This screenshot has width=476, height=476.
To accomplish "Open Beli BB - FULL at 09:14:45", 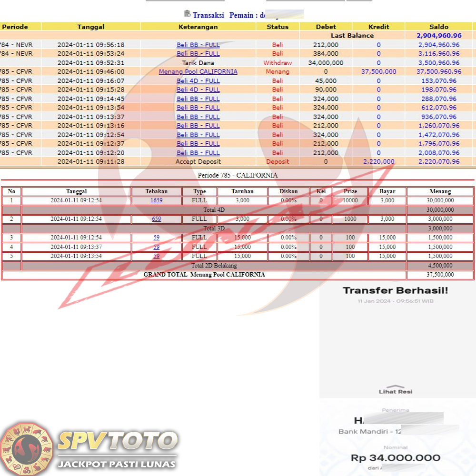I will coord(198,99).
